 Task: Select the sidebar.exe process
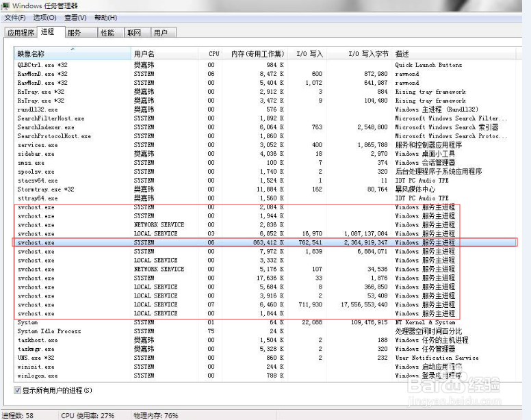(265, 154)
